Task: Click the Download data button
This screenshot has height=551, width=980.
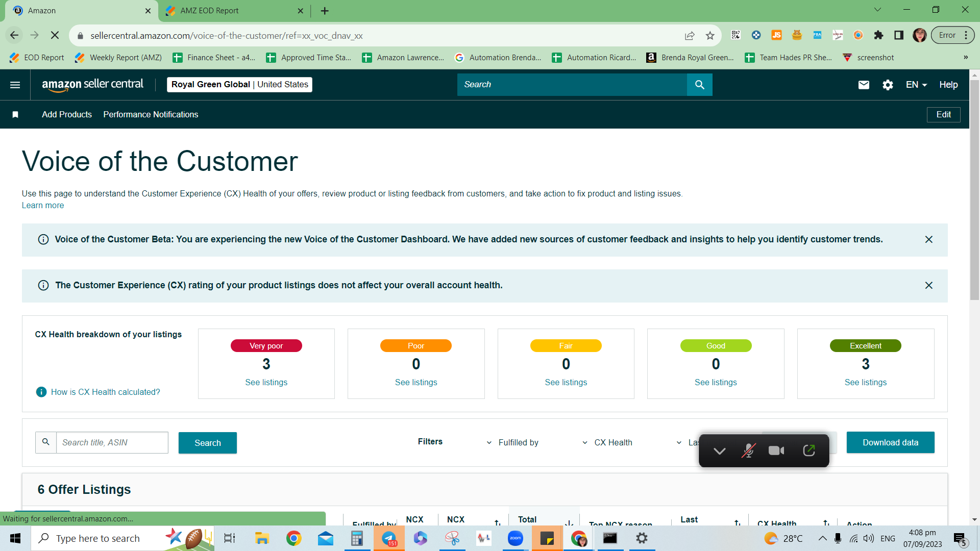Action: click(x=891, y=442)
